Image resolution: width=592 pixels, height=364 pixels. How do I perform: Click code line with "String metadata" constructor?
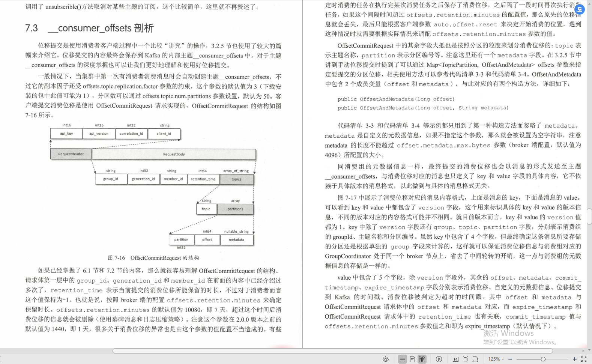(x=423, y=108)
